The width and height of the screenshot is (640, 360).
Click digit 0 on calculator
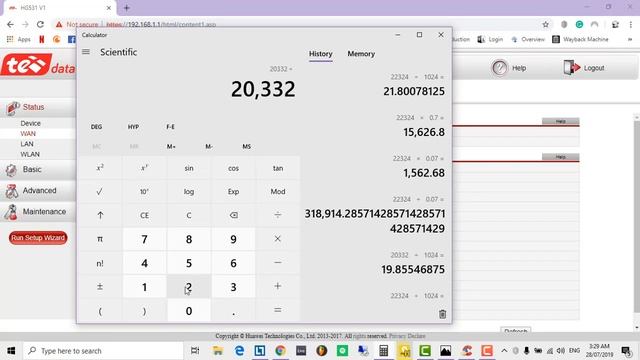189,311
